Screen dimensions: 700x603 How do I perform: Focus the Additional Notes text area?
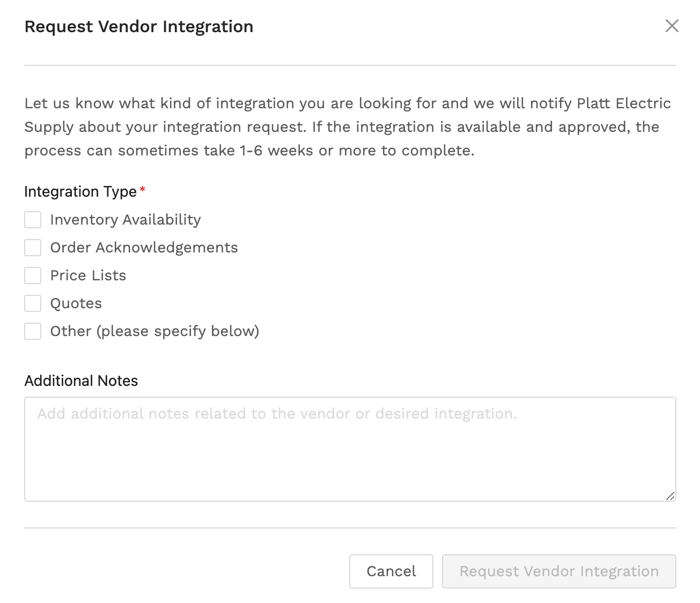pos(350,449)
